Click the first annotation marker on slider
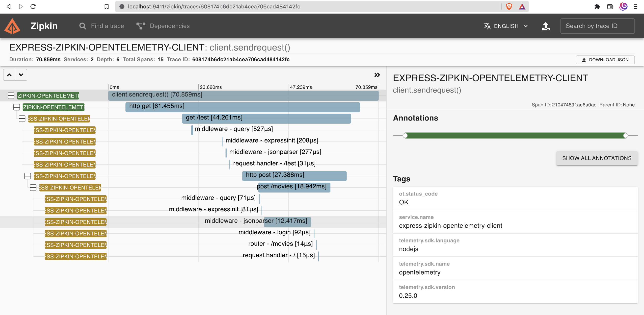The width and height of the screenshot is (644, 315). click(x=405, y=136)
